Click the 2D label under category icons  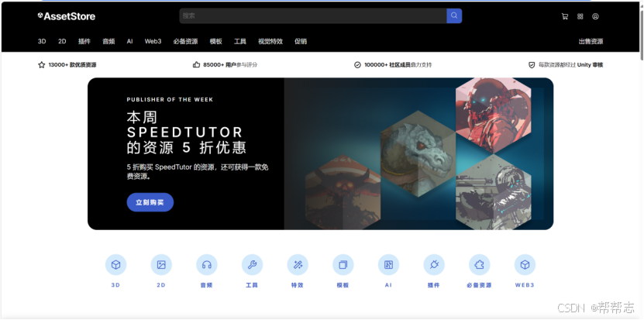161,285
